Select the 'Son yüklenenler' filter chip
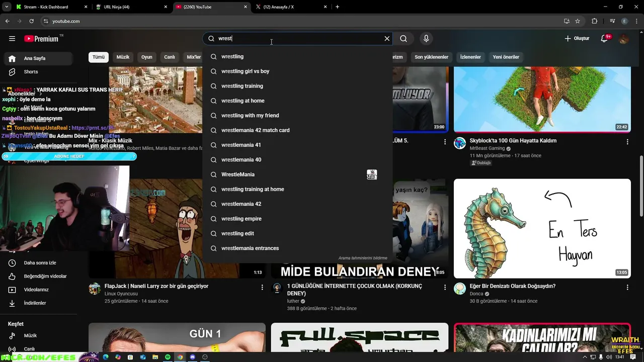This screenshot has width=644, height=362. click(431, 57)
